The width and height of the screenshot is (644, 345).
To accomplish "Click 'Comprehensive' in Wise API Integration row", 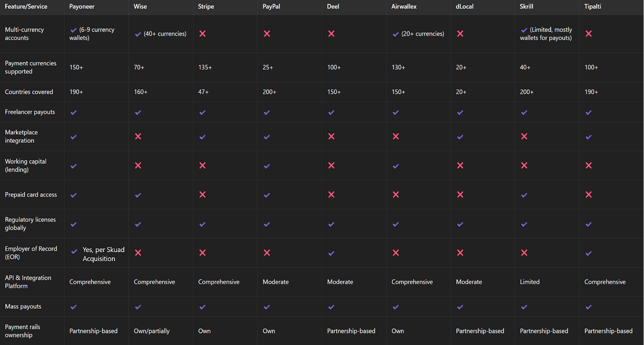I will (154, 282).
